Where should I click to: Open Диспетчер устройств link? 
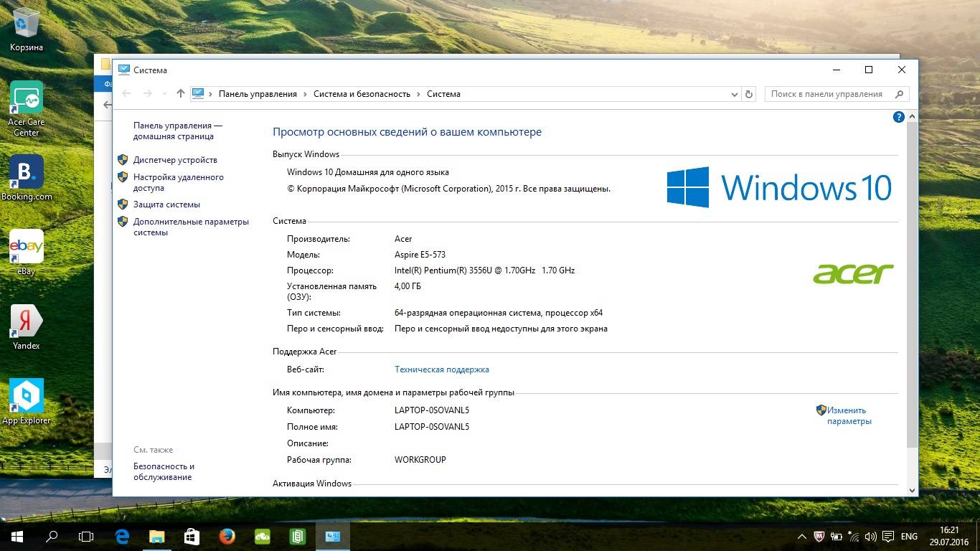click(175, 160)
